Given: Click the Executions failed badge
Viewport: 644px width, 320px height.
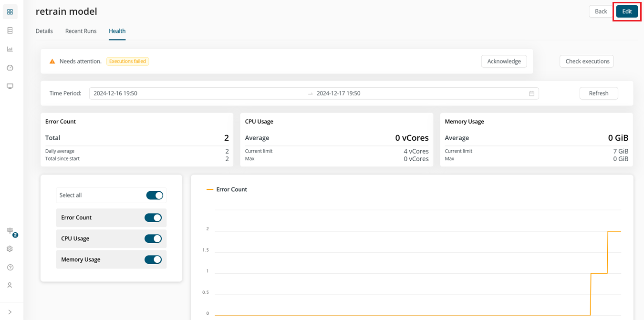Looking at the screenshot, I should [x=128, y=61].
